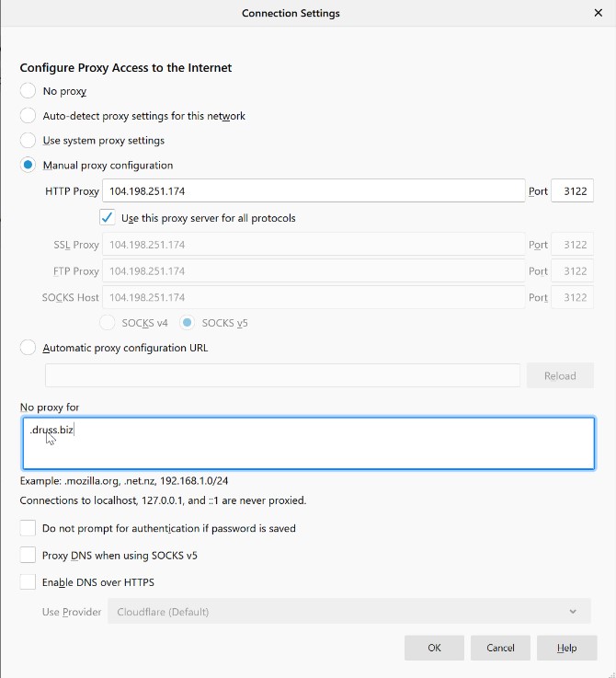Click the HTTP Proxy address field

click(x=313, y=191)
